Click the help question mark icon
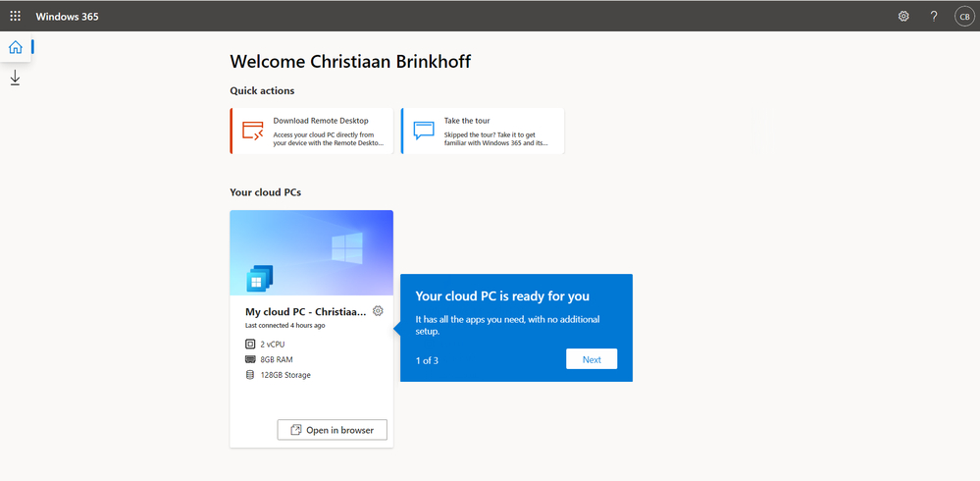 point(934,17)
